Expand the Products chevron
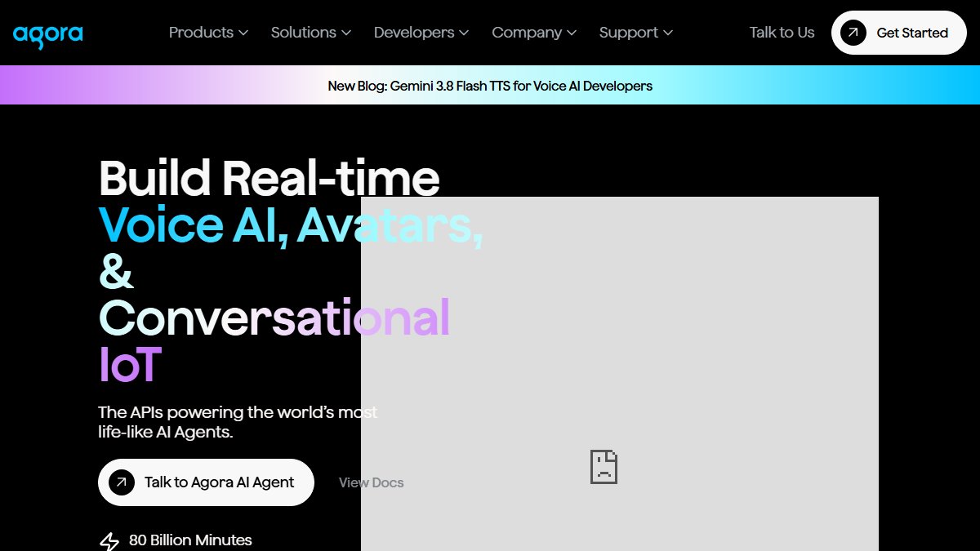This screenshot has height=551, width=980. pos(243,33)
